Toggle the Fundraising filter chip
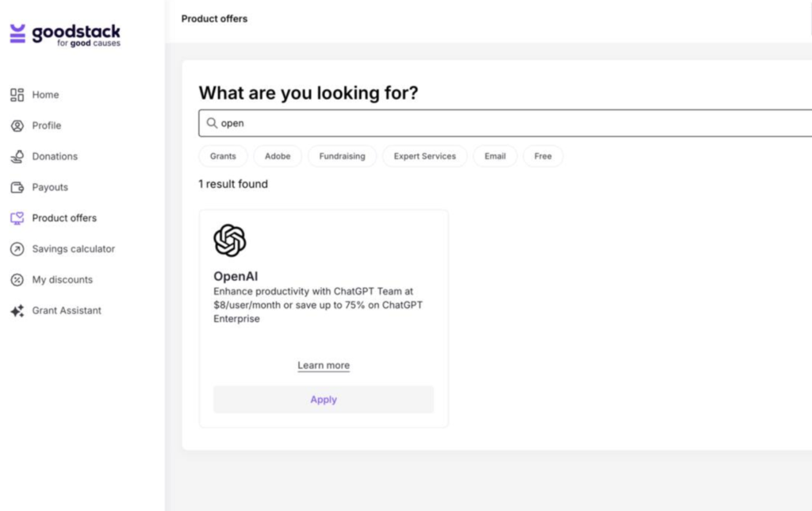This screenshot has height=511, width=812. click(x=342, y=156)
